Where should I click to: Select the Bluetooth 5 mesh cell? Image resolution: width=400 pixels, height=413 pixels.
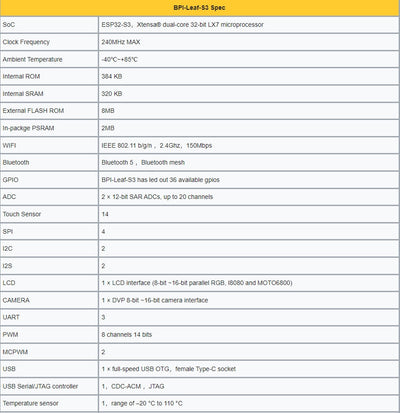[x=249, y=162]
